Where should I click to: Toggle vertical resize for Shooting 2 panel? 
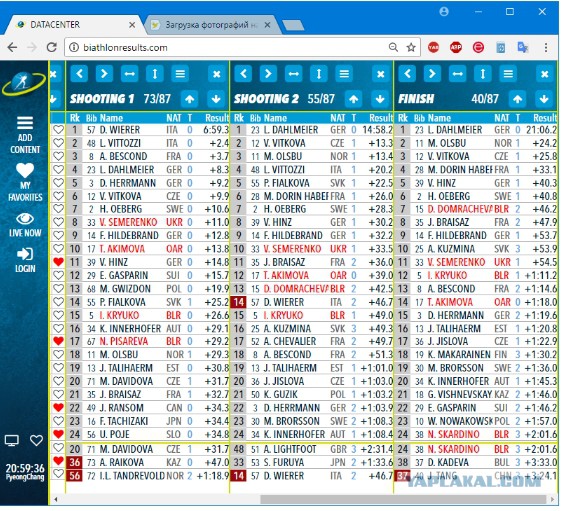319,74
